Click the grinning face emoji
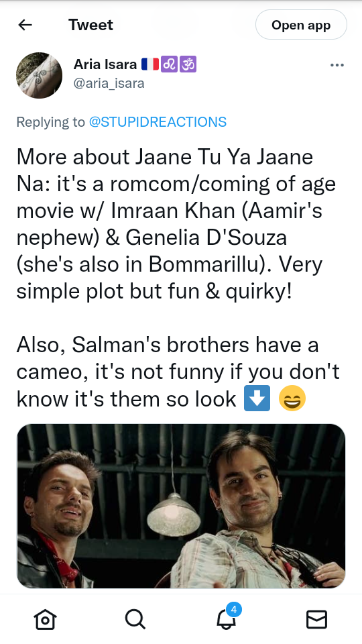The width and height of the screenshot is (362, 644). click(292, 398)
